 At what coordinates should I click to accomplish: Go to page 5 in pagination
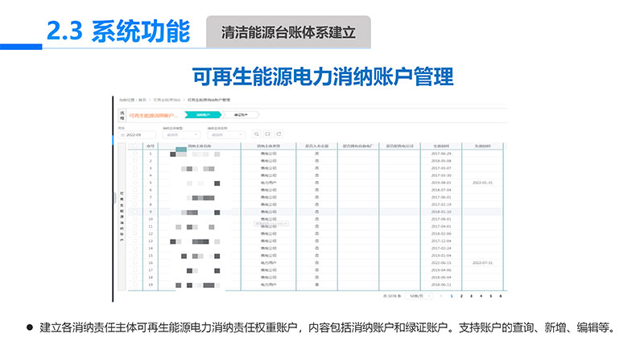[491, 296]
